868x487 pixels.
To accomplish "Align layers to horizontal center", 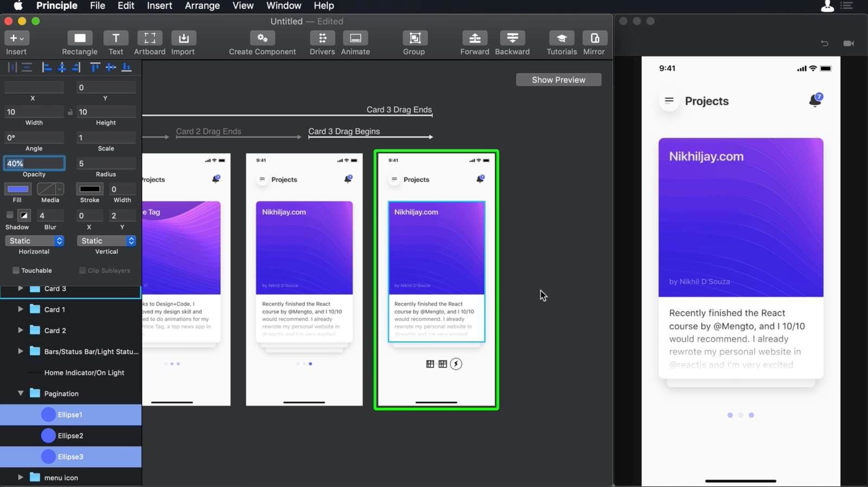I will [x=62, y=67].
